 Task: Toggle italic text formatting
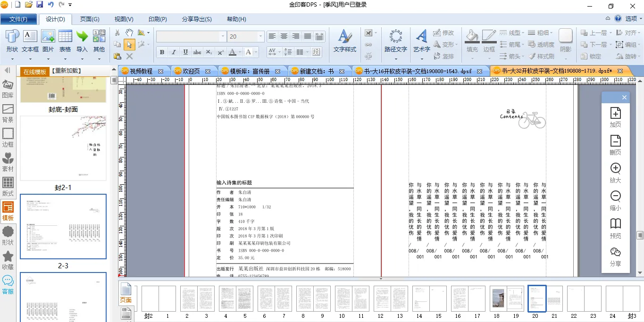[174, 52]
